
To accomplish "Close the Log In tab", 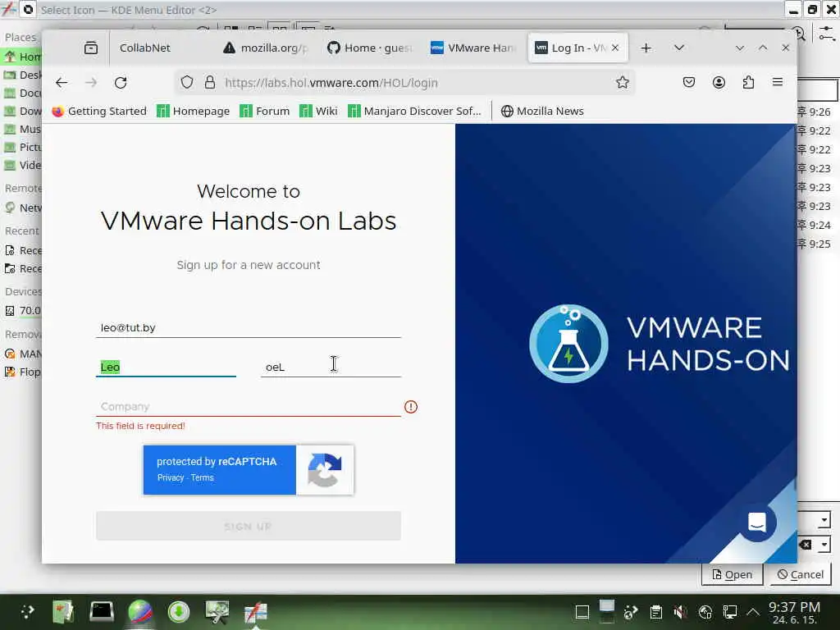I will pyautogui.click(x=615, y=48).
